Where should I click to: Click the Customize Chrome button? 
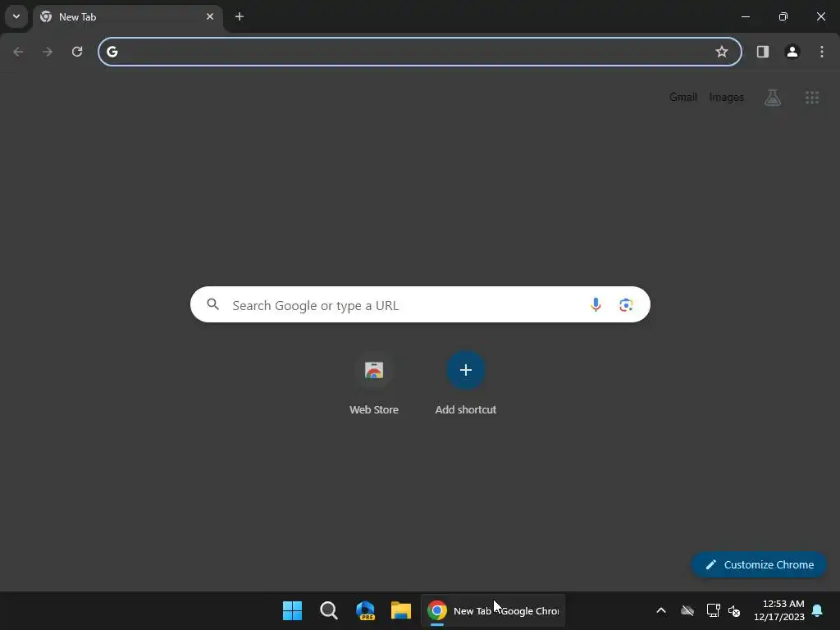click(x=759, y=564)
